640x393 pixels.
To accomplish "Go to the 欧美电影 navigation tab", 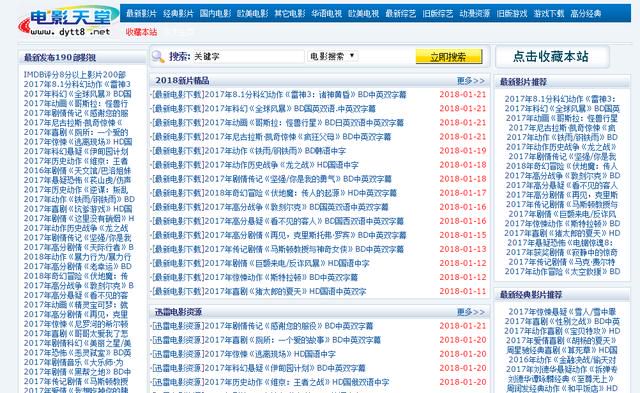I will click(x=252, y=13).
